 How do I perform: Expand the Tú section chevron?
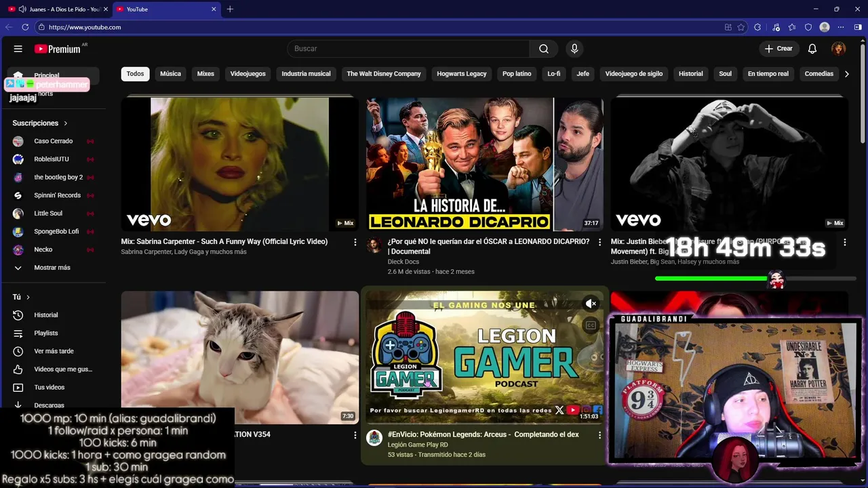tap(28, 298)
